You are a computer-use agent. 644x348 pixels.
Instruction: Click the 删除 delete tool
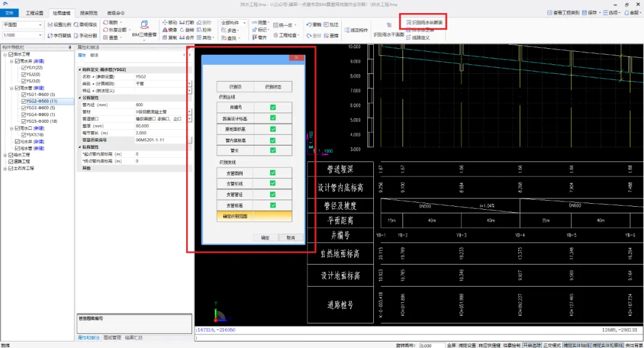pyautogui.click(x=204, y=23)
